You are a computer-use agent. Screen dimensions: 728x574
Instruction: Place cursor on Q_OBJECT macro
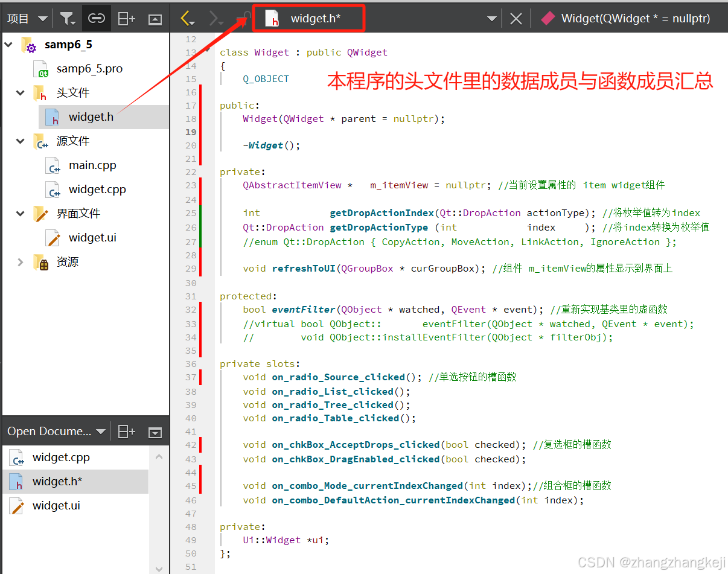(x=266, y=79)
